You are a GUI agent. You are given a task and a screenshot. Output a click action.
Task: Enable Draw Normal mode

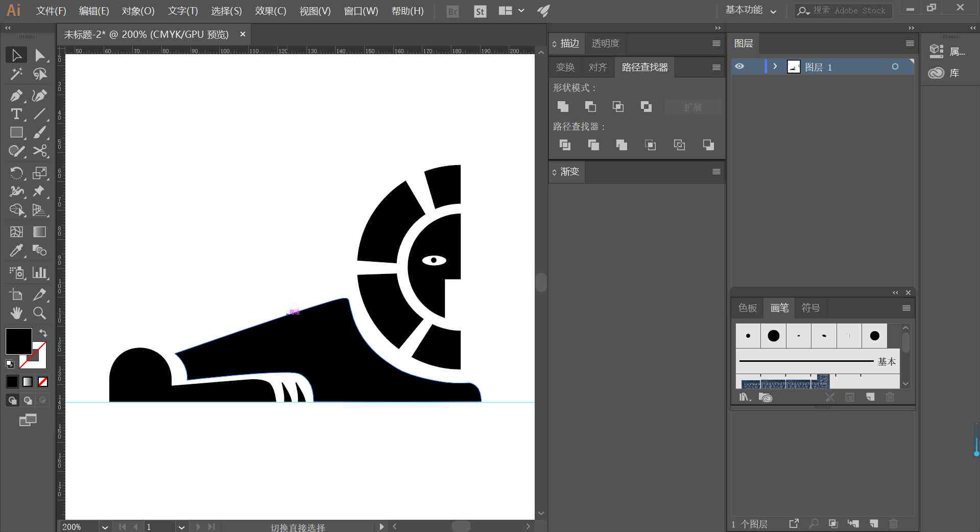point(12,400)
